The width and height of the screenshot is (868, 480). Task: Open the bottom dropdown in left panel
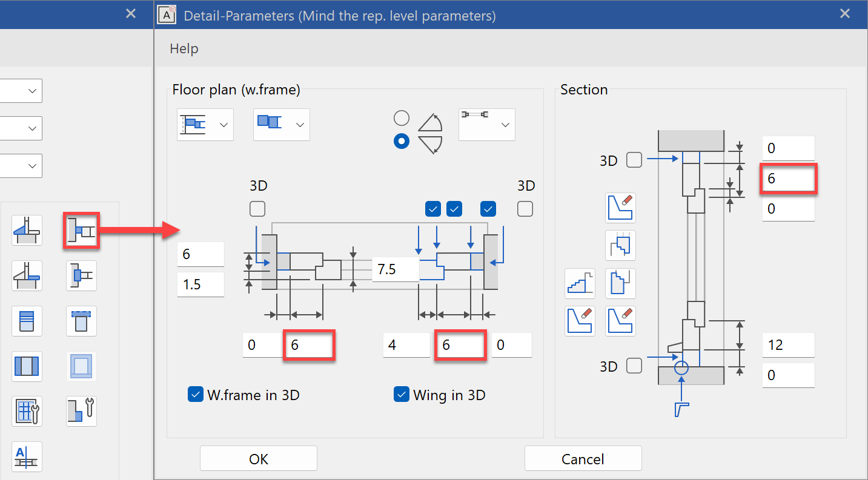(x=21, y=166)
